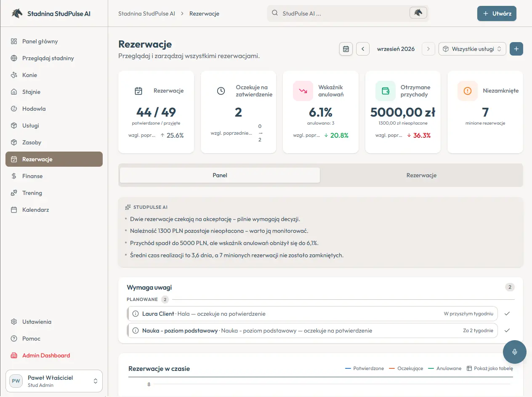Viewport: 532px width, 397px height.
Task: Go to next month with right chevron
Action: pyautogui.click(x=428, y=49)
